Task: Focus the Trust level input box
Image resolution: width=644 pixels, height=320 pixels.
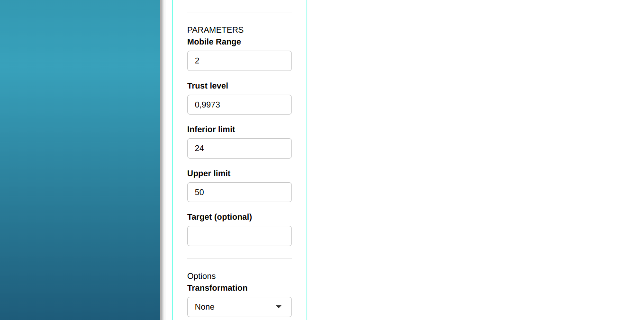Action: click(239, 105)
